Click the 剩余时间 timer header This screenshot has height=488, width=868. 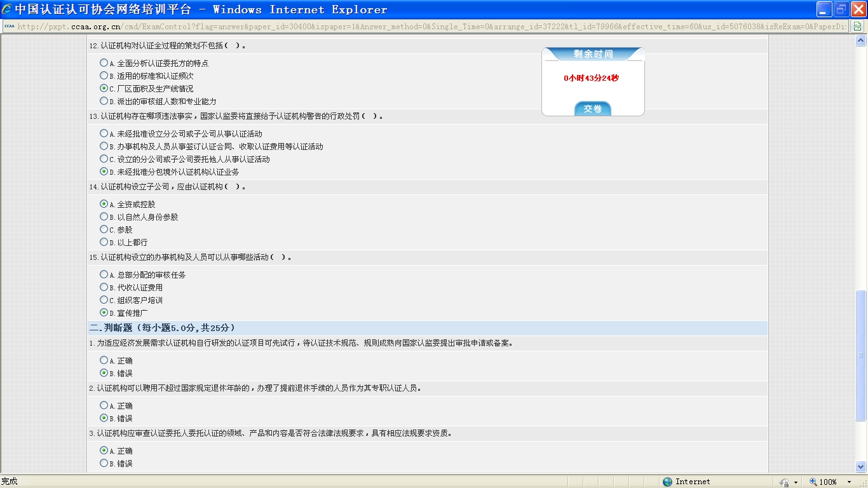pos(593,54)
